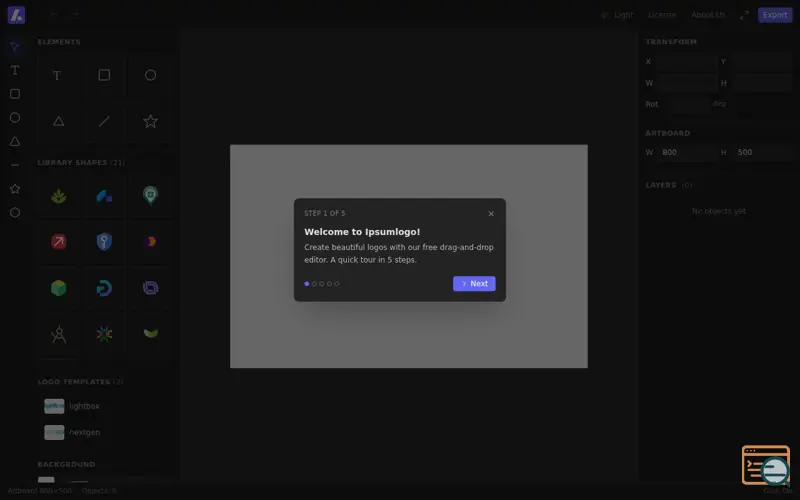Open the About Us page
Viewport: 800px width, 500px height.
point(708,15)
